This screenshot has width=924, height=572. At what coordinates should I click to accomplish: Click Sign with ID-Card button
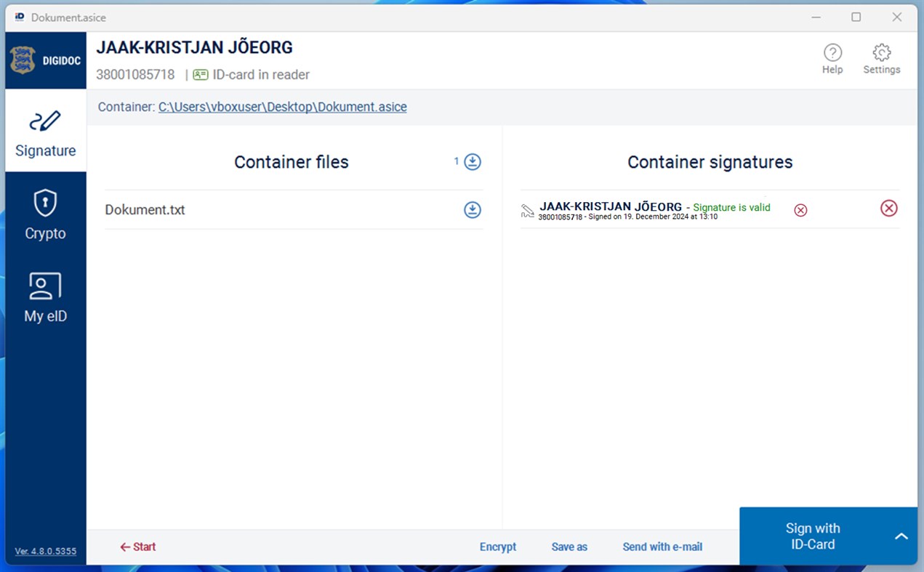click(813, 536)
